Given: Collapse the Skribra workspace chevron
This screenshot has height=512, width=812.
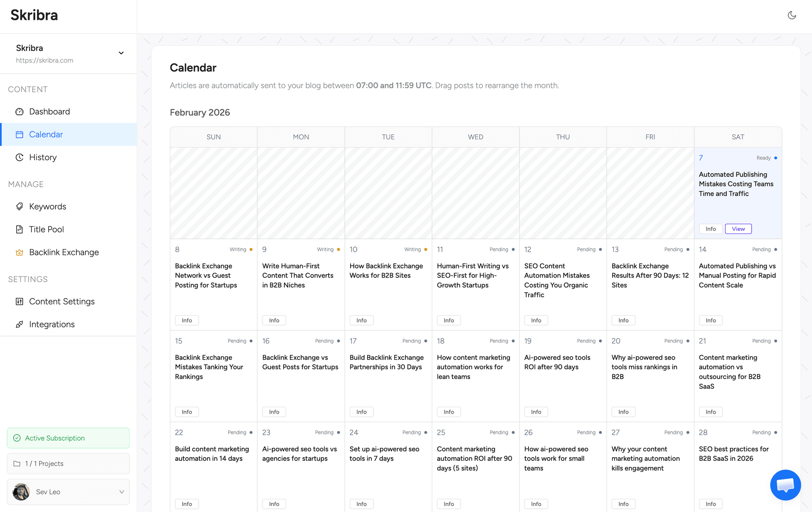Looking at the screenshot, I should 121,53.
